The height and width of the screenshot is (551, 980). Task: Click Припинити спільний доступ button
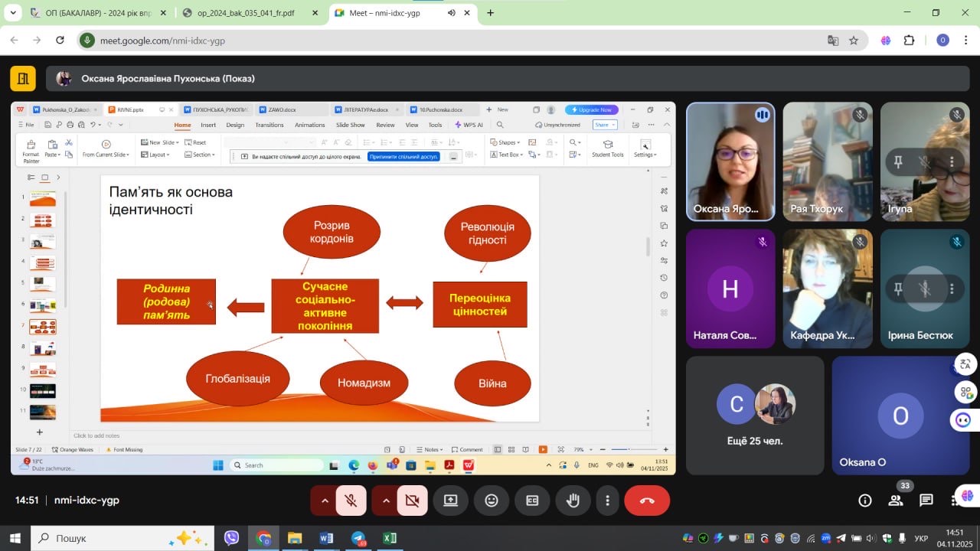coord(403,157)
